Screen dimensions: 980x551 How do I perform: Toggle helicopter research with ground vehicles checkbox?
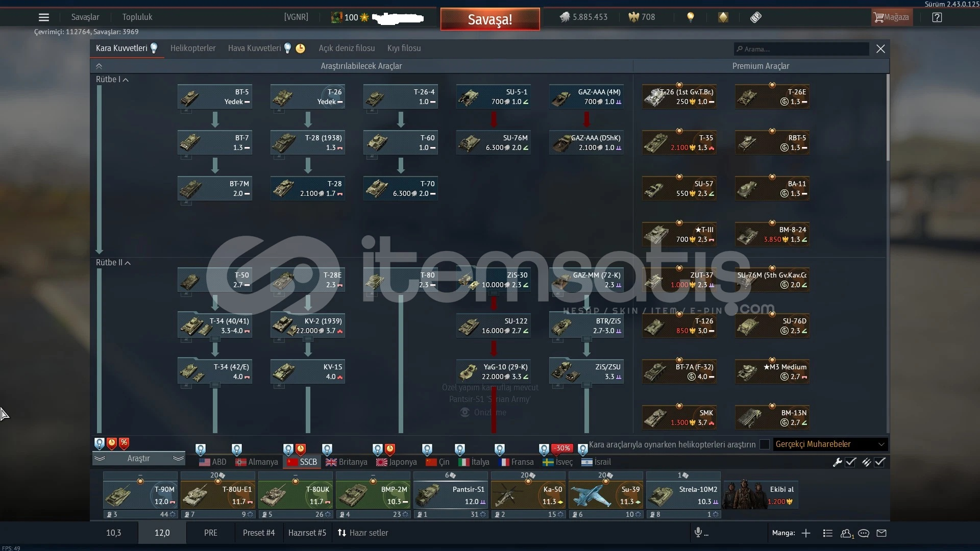764,444
